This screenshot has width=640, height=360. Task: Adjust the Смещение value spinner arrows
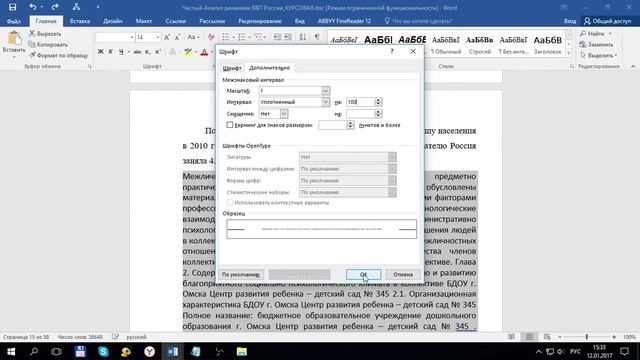378,114
